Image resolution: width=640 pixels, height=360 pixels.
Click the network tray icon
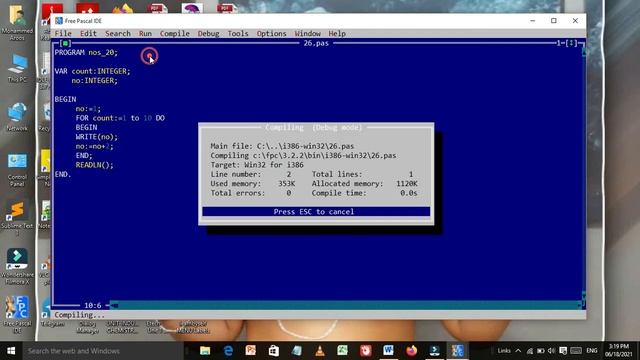click(x=529, y=351)
